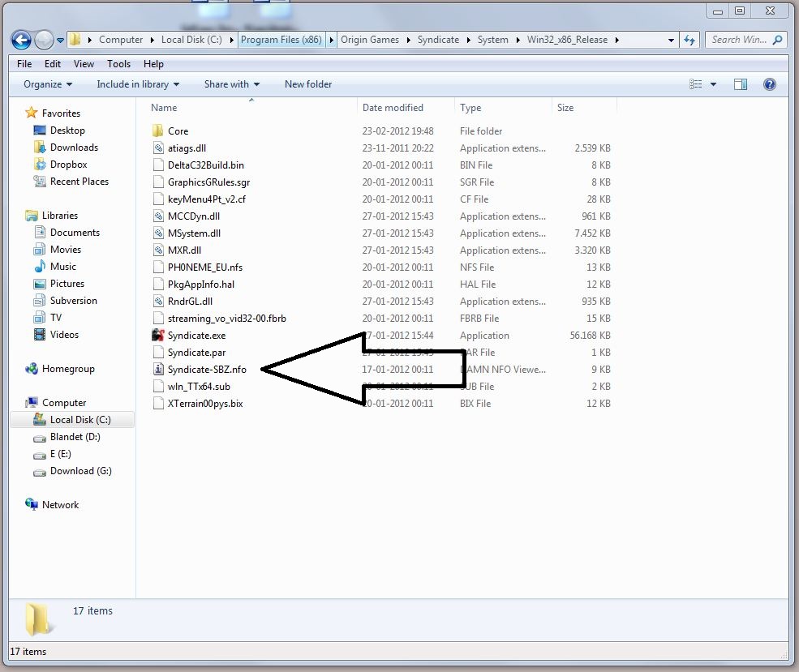The height and width of the screenshot is (672, 799).
Task: Open the Tools menu
Action: click(x=118, y=63)
